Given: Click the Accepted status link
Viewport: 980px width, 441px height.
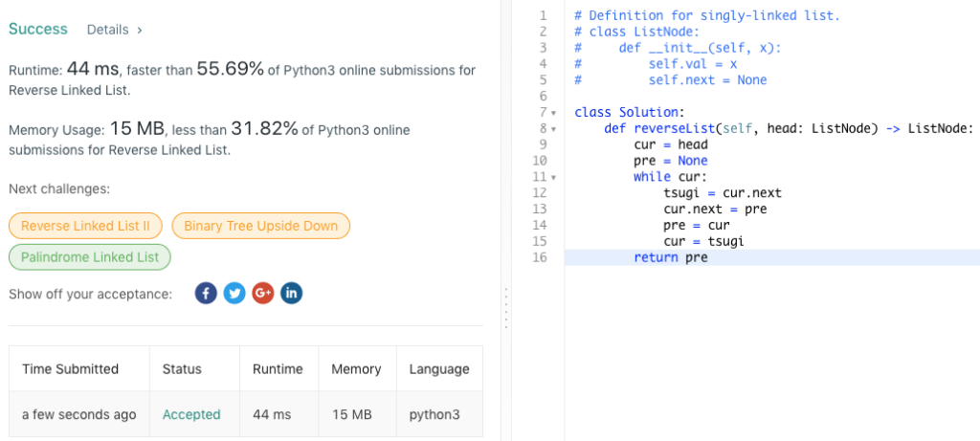Looking at the screenshot, I should 191,414.
